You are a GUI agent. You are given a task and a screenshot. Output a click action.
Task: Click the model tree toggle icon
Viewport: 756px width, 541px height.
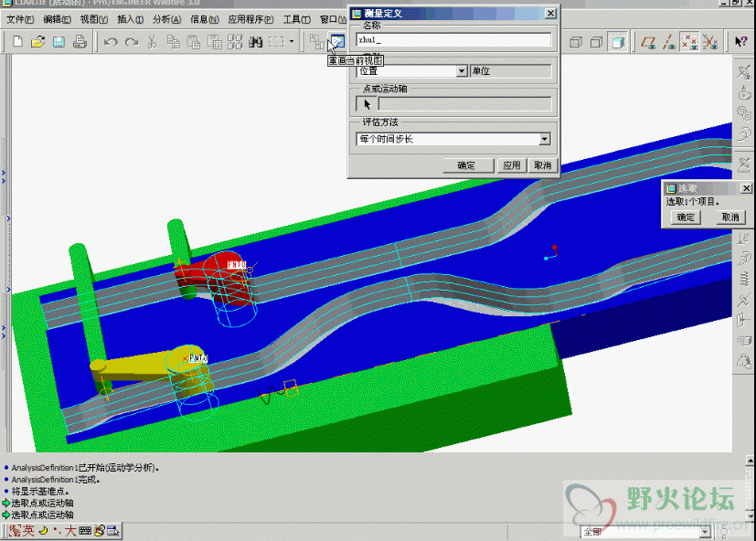pyautogui.click(x=316, y=42)
